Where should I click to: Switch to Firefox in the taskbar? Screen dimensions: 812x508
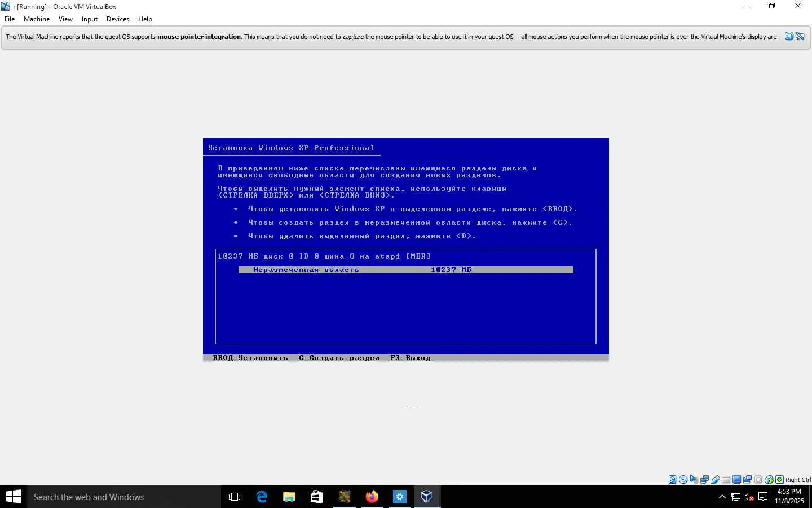pos(372,497)
